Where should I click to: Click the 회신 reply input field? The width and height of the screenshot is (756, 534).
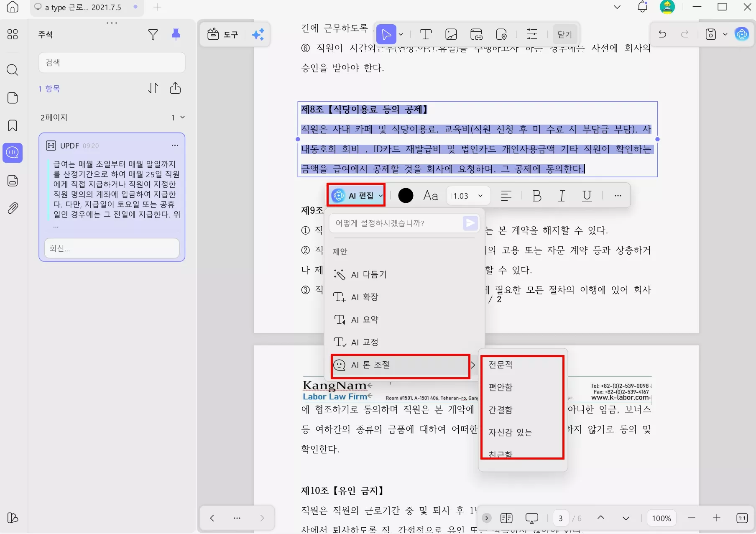pos(111,248)
